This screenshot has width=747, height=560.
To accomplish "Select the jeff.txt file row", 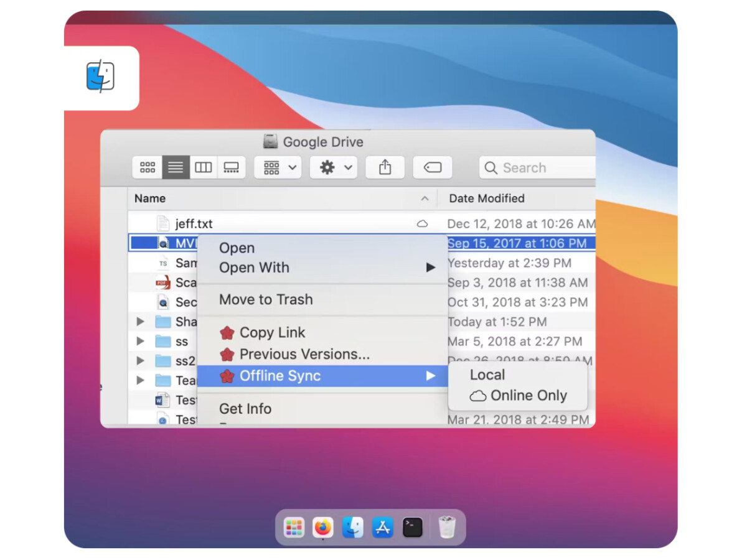I will tap(362, 223).
